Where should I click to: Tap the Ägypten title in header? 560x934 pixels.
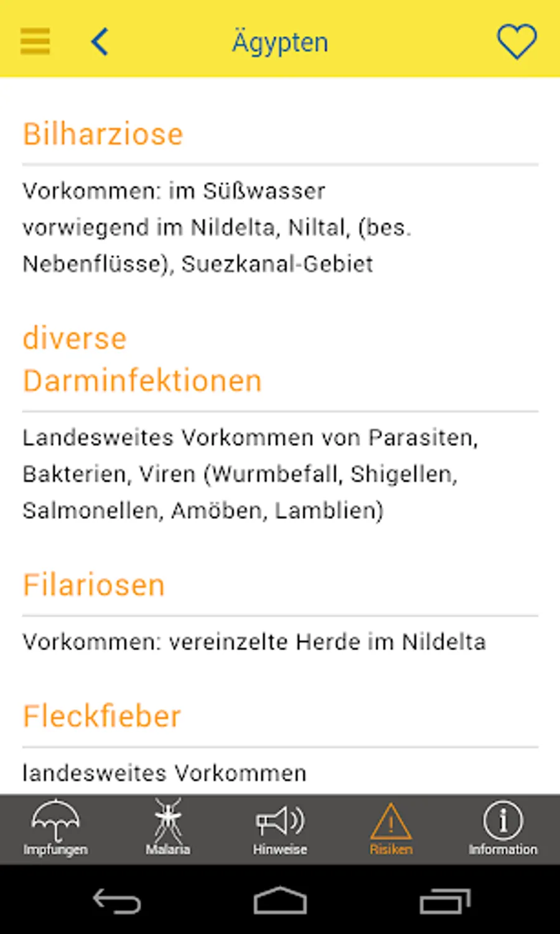pos(280,42)
